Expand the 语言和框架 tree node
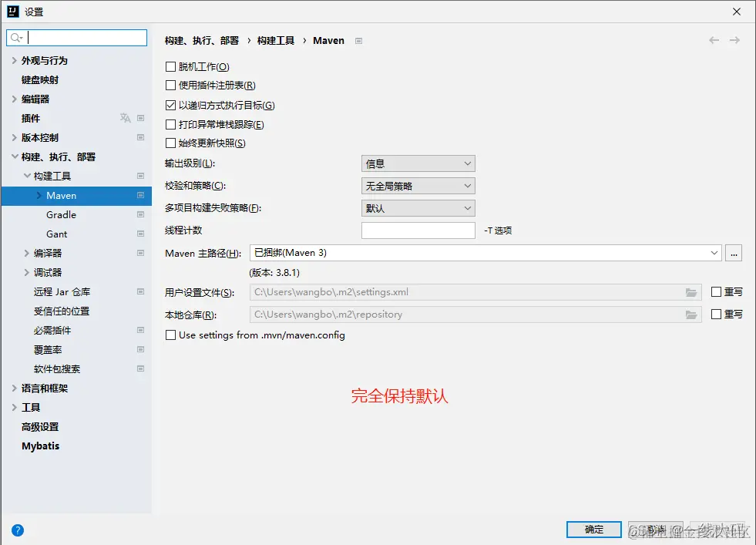This screenshot has height=545, width=756. [15, 389]
